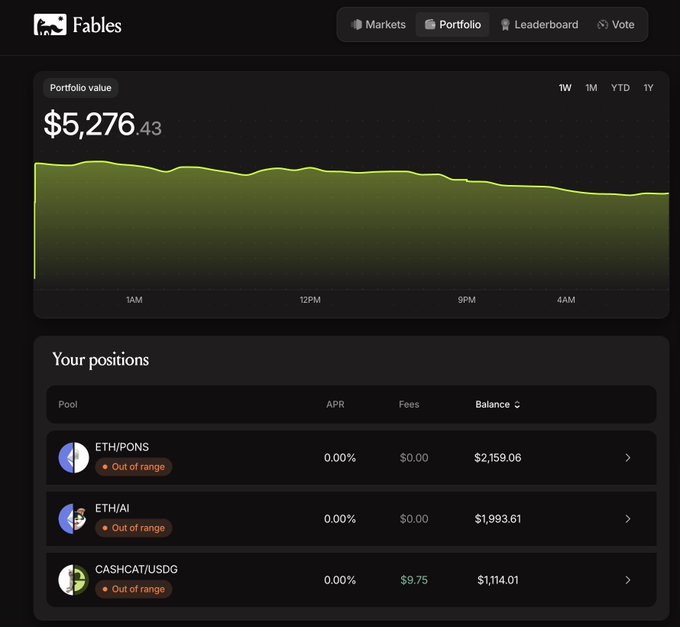Click the $9.75 fees value
The width and height of the screenshot is (680, 627).
[x=414, y=580]
